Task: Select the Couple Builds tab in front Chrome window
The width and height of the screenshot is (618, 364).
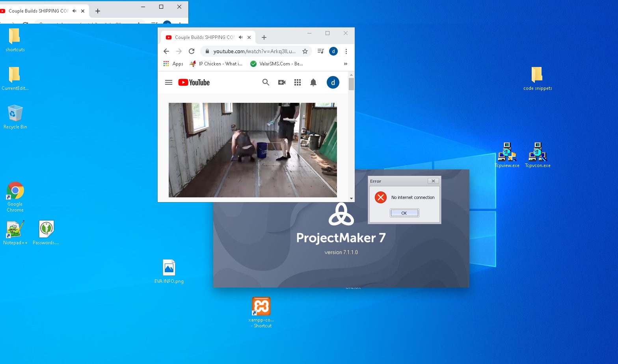Action: pyautogui.click(x=208, y=37)
